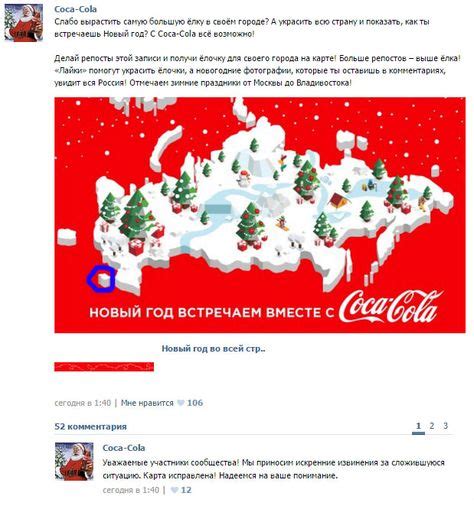
Task: Go to comments page 2
Action: [432, 426]
